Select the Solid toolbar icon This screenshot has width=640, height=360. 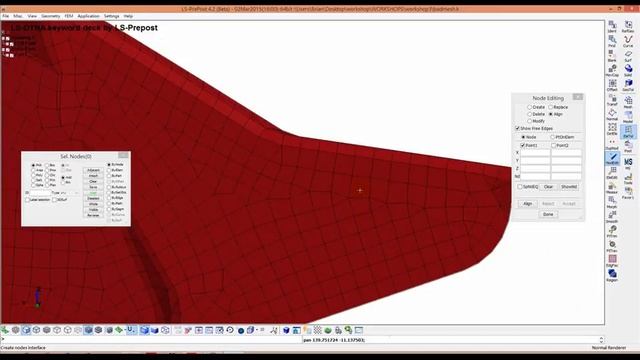628,70
